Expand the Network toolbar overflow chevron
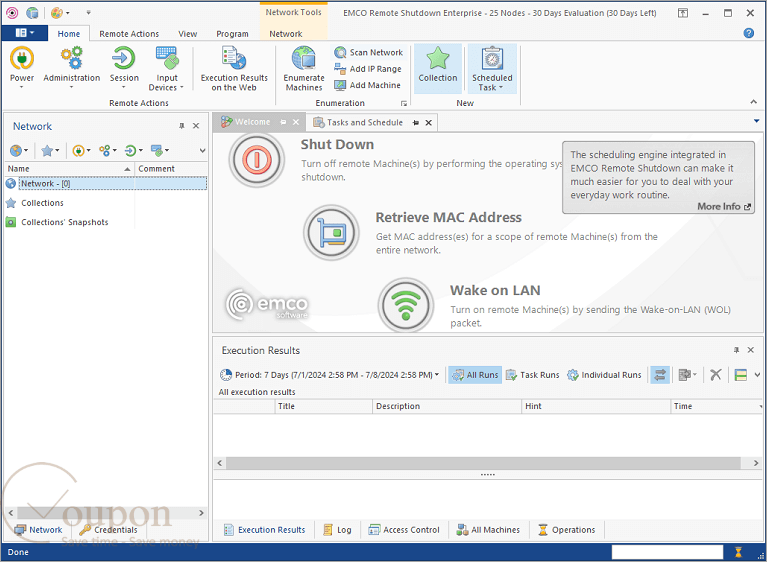This screenshot has width=767, height=562. pyautogui.click(x=202, y=151)
